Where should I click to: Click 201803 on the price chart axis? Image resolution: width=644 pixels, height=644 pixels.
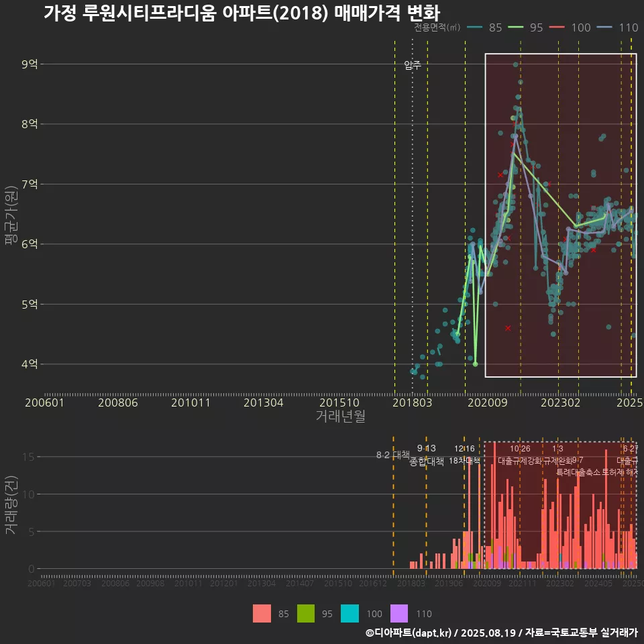(x=413, y=402)
